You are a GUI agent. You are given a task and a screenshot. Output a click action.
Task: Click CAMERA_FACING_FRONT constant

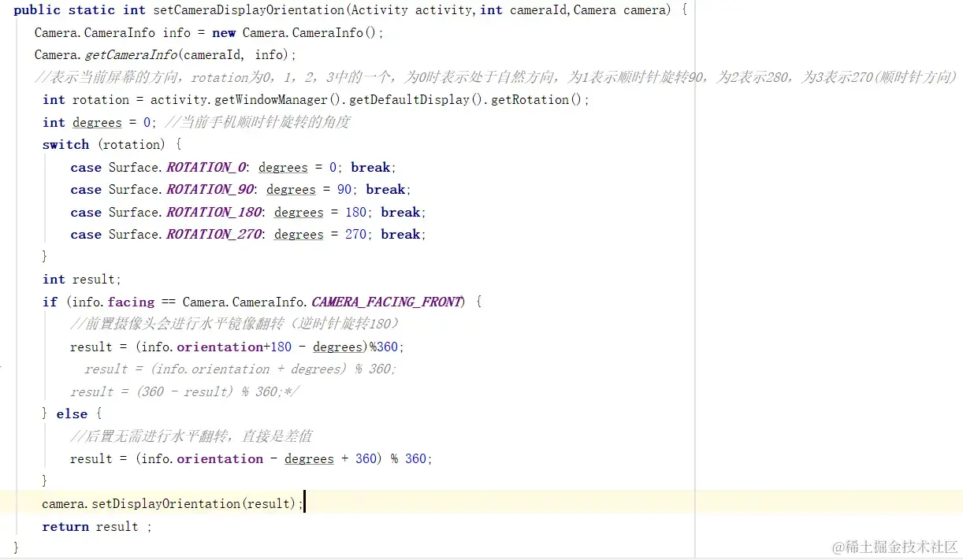point(386,302)
